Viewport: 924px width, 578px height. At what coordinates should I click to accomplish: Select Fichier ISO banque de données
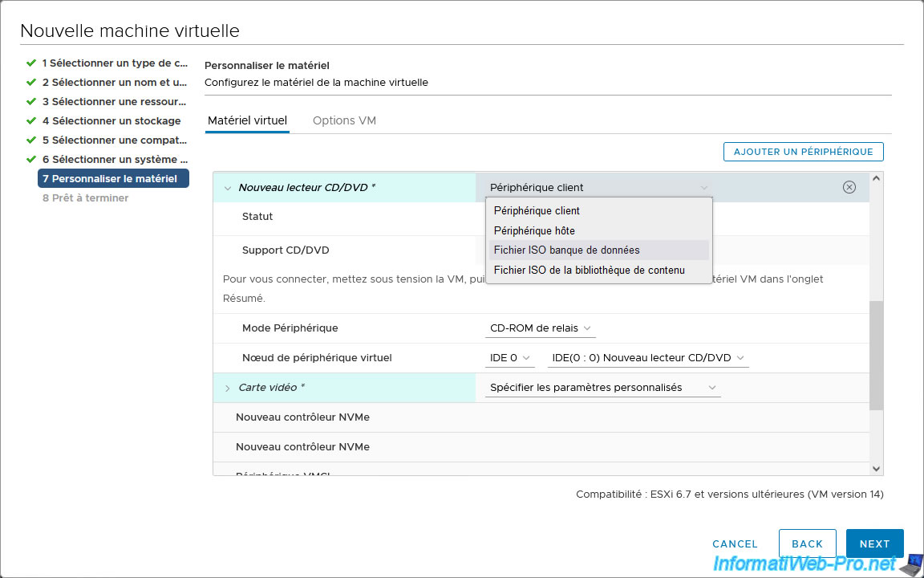pyautogui.click(x=566, y=250)
